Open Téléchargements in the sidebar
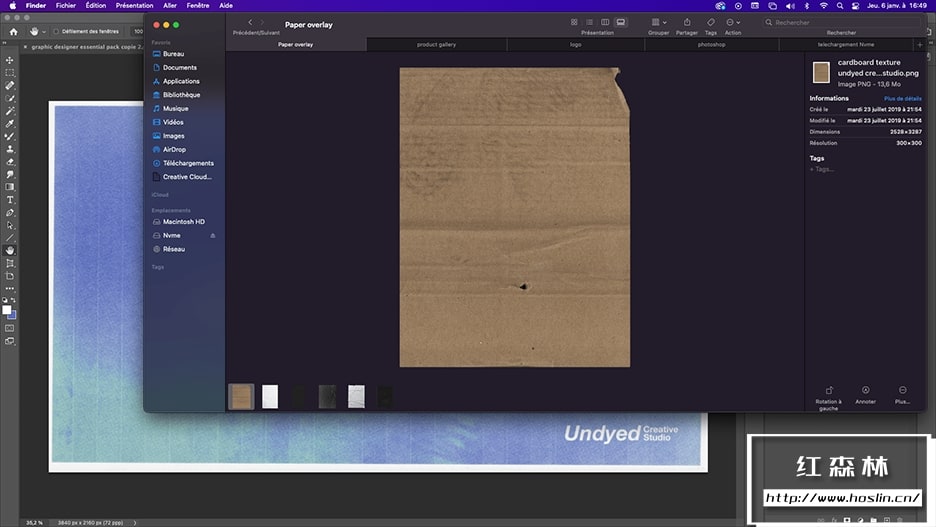 [188, 163]
